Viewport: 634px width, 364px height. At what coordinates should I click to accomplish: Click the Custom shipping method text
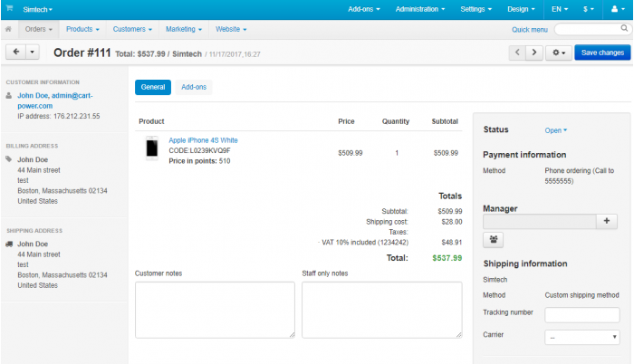pyautogui.click(x=581, y=295)
